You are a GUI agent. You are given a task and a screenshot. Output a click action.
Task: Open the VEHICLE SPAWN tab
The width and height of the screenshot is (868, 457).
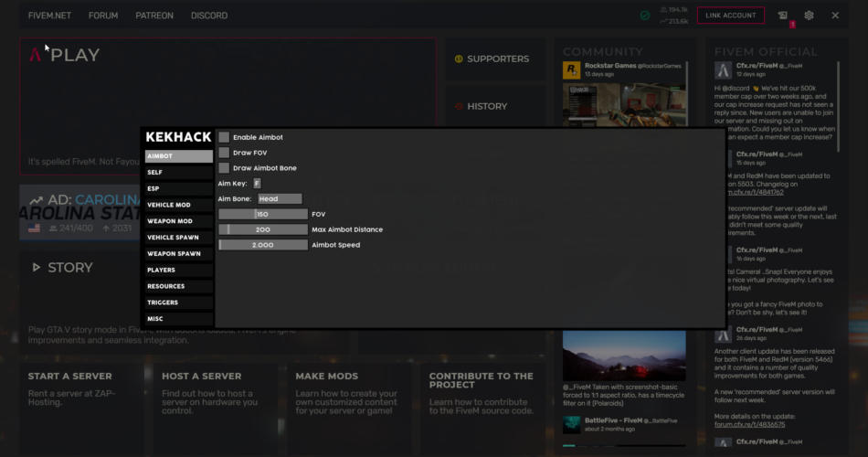point(179,237)
